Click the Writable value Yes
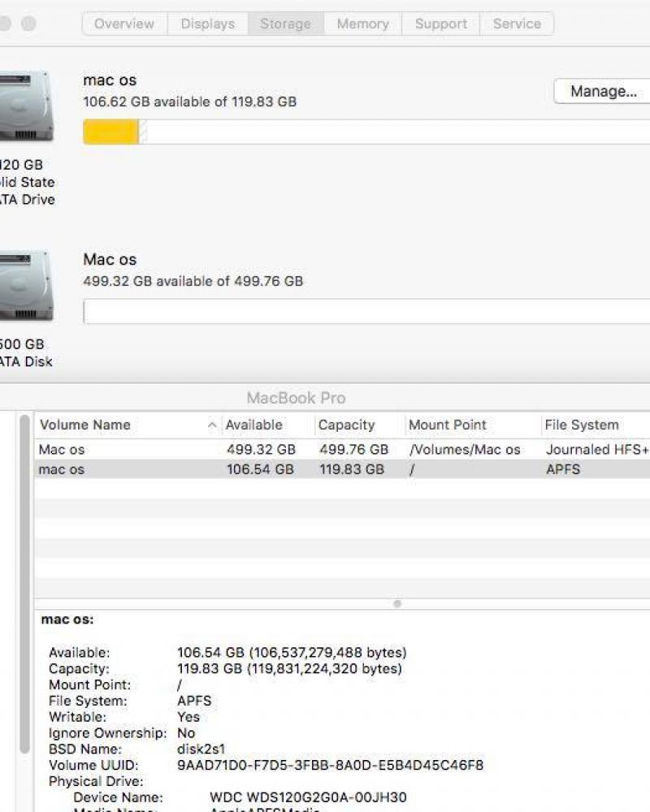The width and height of the screenshot is (650, 812). pyautogui.click(x=188, y=717)
